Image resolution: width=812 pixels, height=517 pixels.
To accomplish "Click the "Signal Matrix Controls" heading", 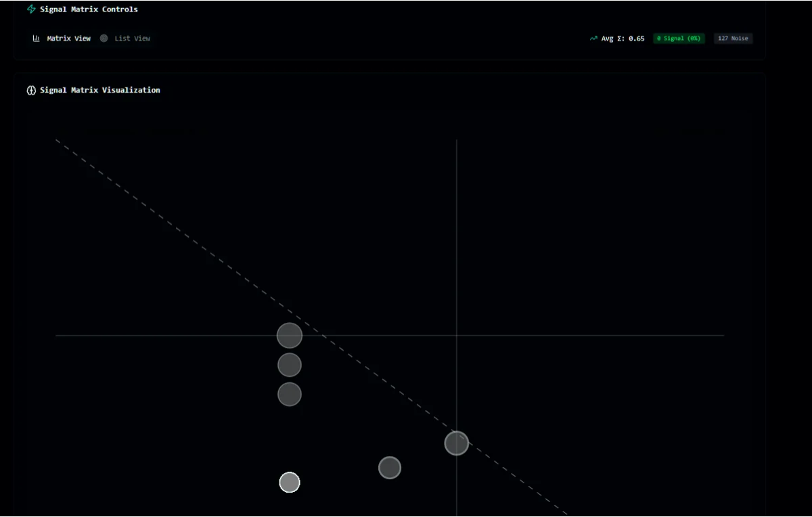I will click(x=89, y=9).
